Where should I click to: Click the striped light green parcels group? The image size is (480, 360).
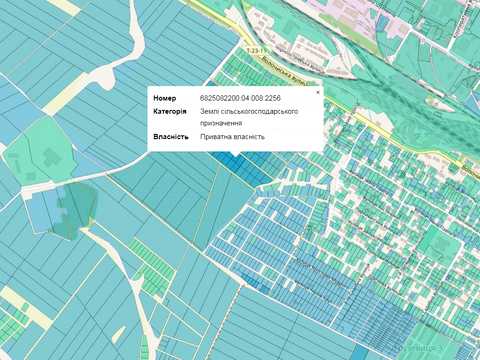153,263
